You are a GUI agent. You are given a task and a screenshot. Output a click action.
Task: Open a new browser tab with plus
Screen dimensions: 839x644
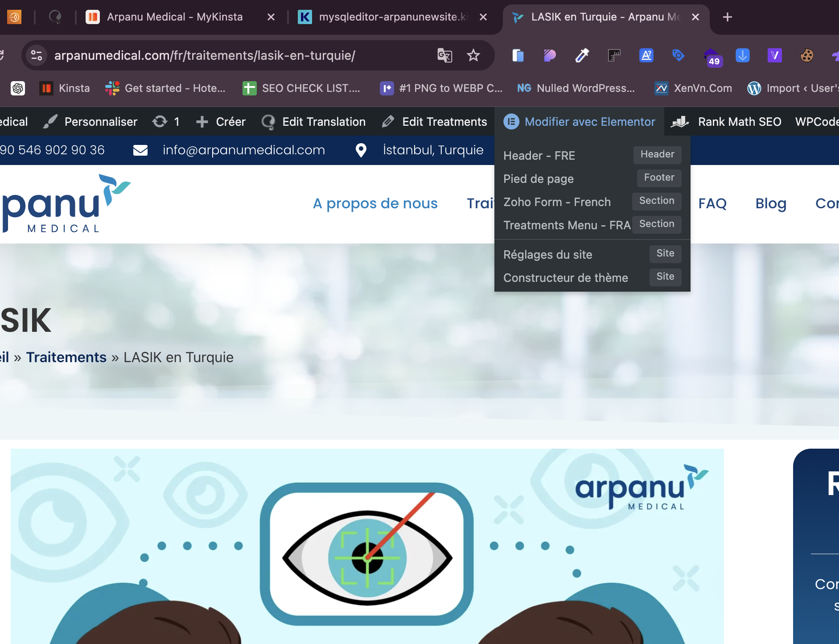[728, 17]
